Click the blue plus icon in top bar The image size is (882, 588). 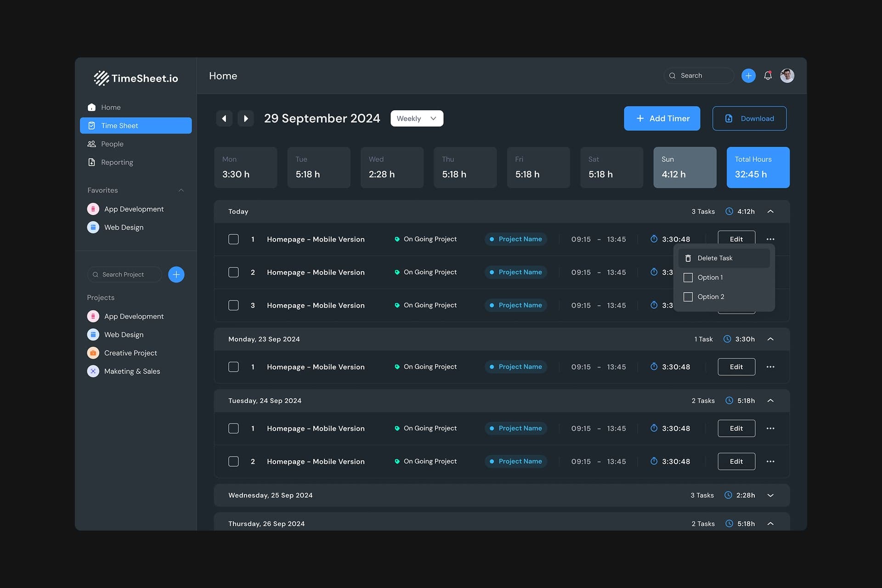tap(748, 75)
